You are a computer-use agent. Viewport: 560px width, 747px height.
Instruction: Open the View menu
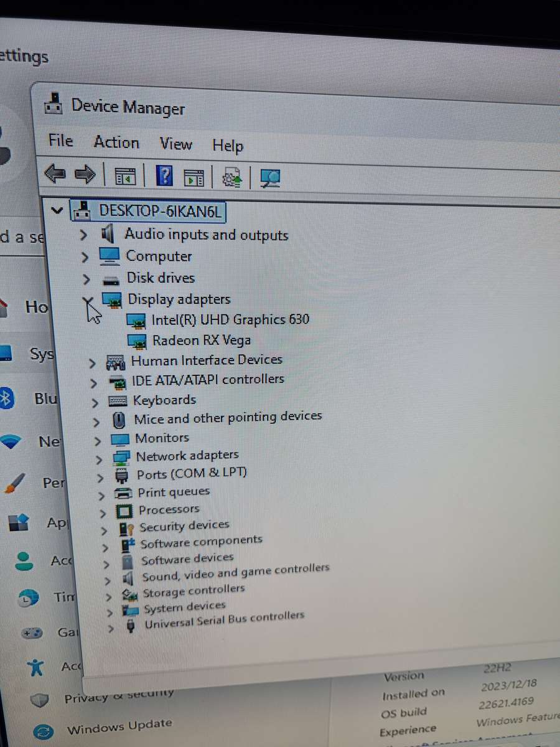[175, 144]
